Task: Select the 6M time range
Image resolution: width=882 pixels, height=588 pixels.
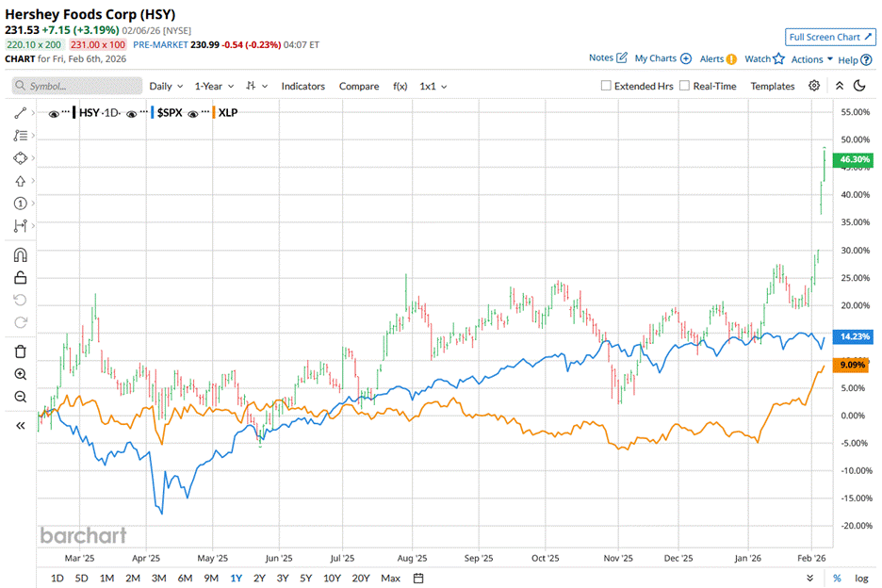Action: 185,578
